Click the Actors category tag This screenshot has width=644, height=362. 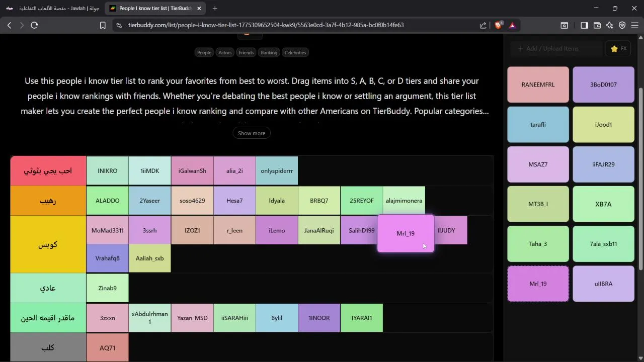pos(225,52)
